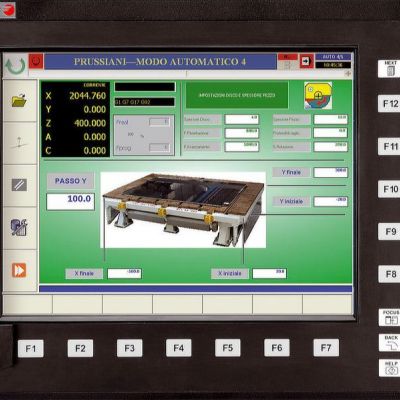
Task: Click the X finale input field
Action: click(x=124, y=273)
